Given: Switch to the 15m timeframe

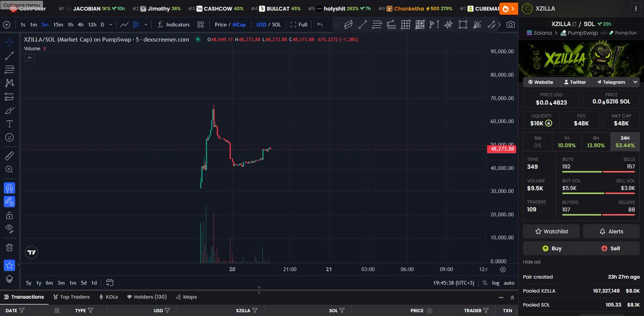Looking at the screenshot, I should [x=58, y=25].
